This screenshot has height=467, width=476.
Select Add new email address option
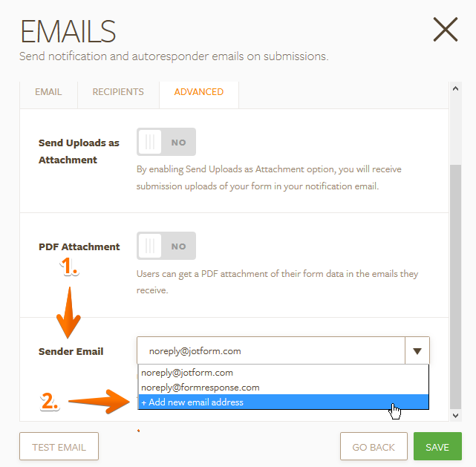[192, 402]
